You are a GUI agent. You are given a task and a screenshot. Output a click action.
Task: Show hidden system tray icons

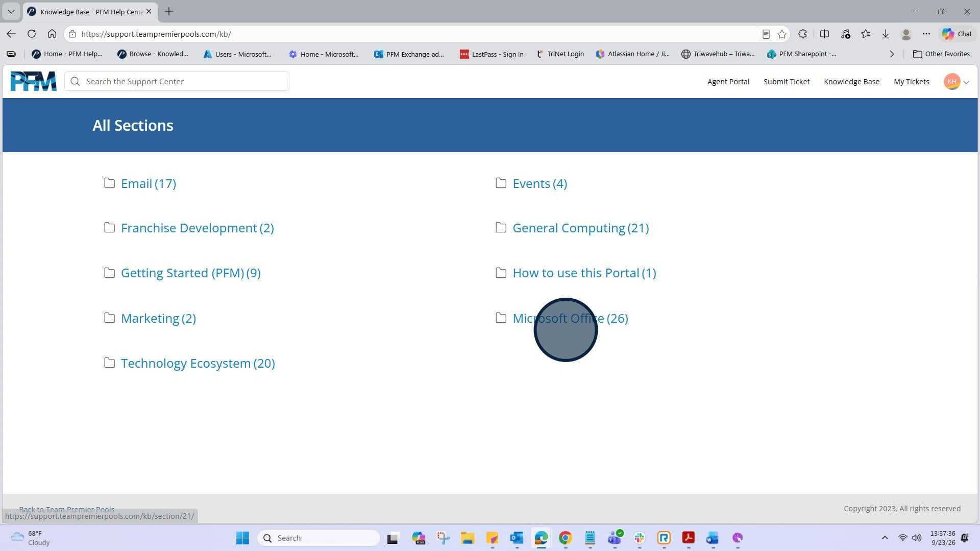coord(885,538)
